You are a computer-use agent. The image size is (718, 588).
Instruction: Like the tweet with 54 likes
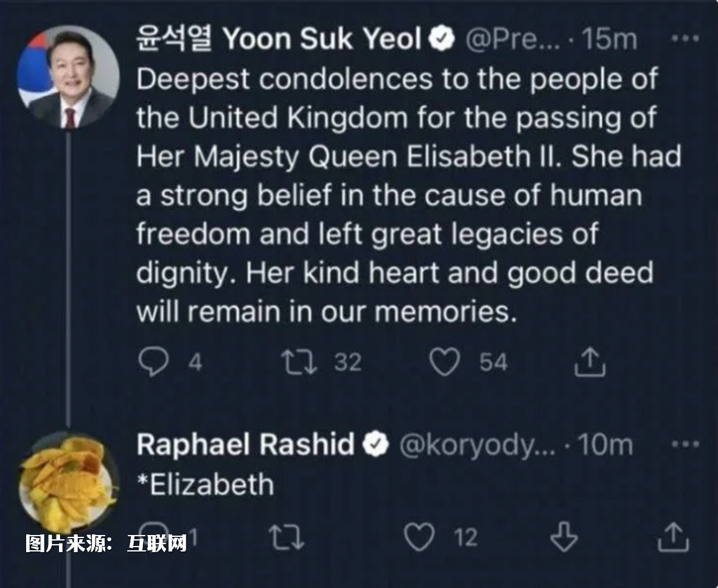pos(444,362)
